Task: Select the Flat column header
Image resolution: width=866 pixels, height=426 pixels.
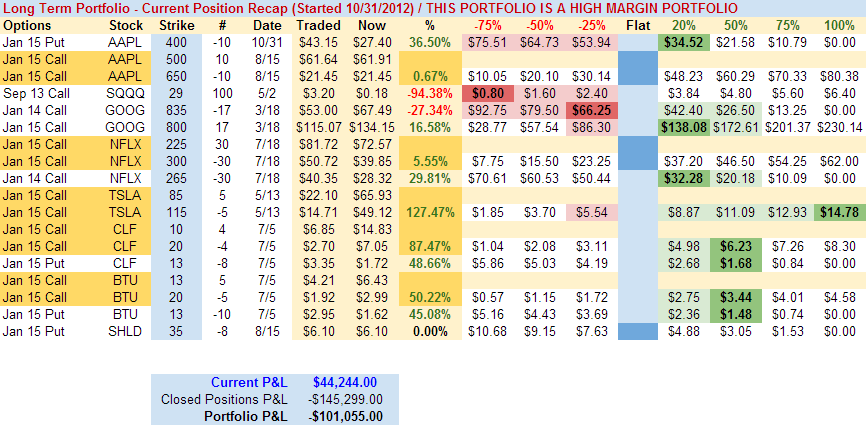Action: 635,24
